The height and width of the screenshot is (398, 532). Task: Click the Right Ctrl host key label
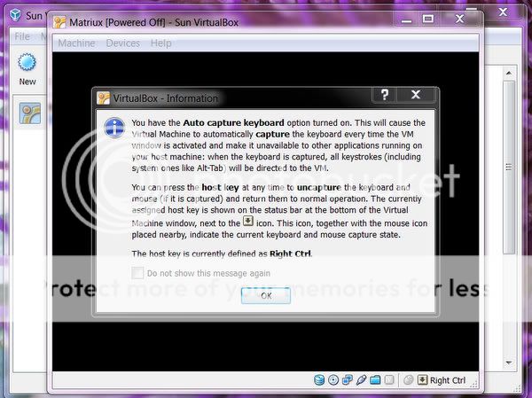[x=448, y=380]
